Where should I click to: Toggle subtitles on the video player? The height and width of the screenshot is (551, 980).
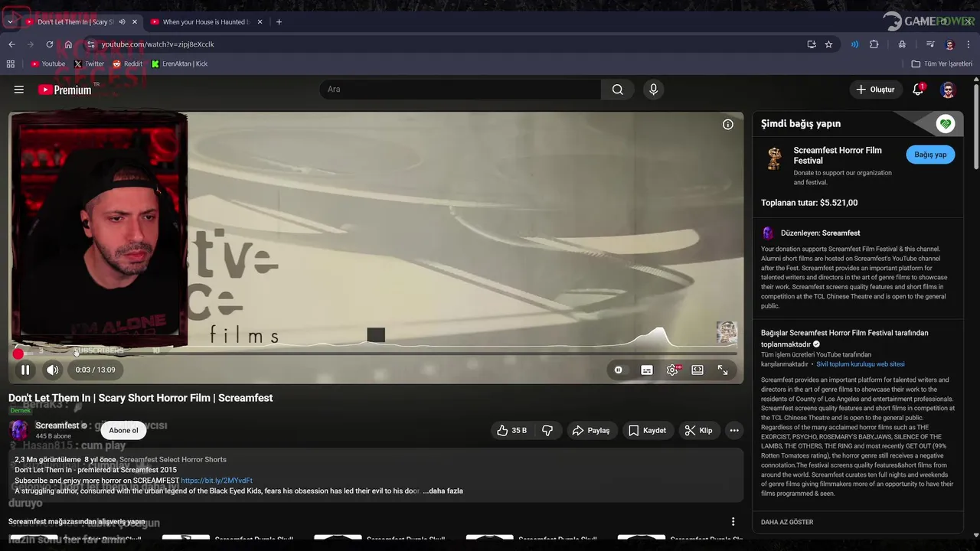point(647,370)
